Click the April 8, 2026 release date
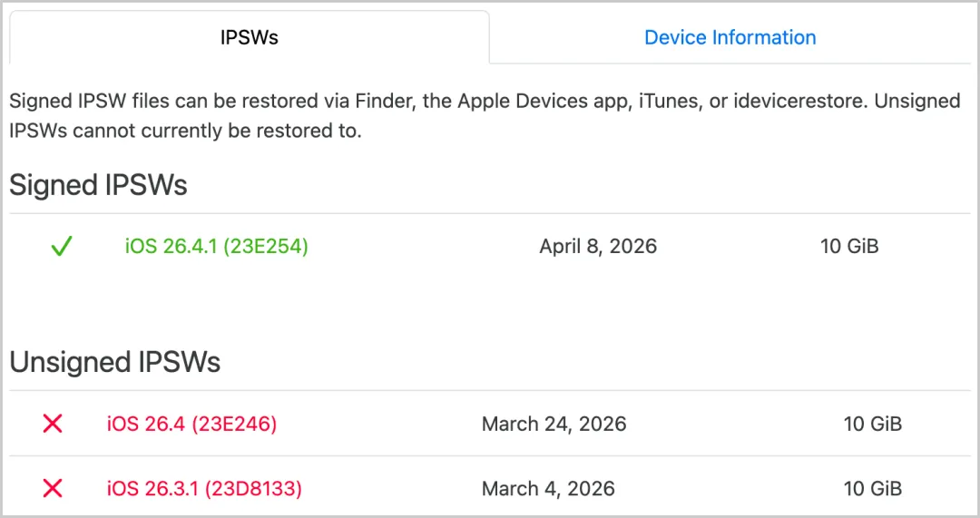980x518 pixels. click(x=598, y=246)
